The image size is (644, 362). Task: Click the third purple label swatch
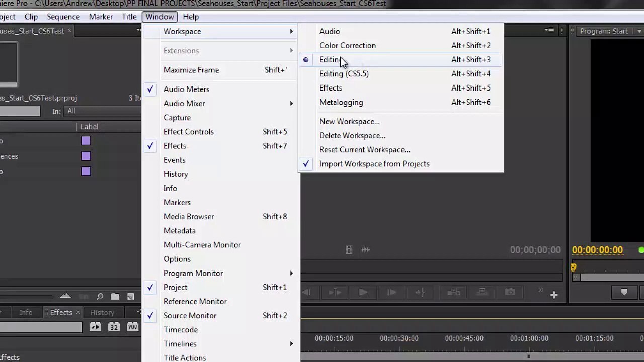[x=86, y=172]
